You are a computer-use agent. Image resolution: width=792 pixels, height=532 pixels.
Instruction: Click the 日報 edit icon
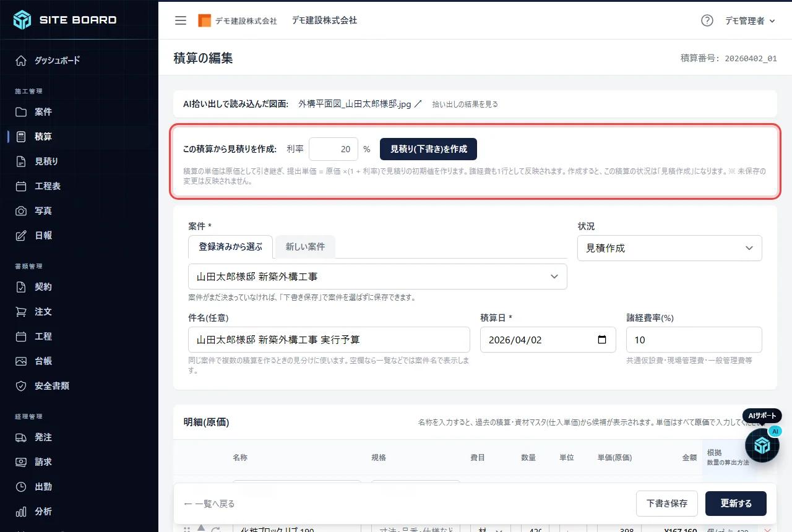point(21,236)
